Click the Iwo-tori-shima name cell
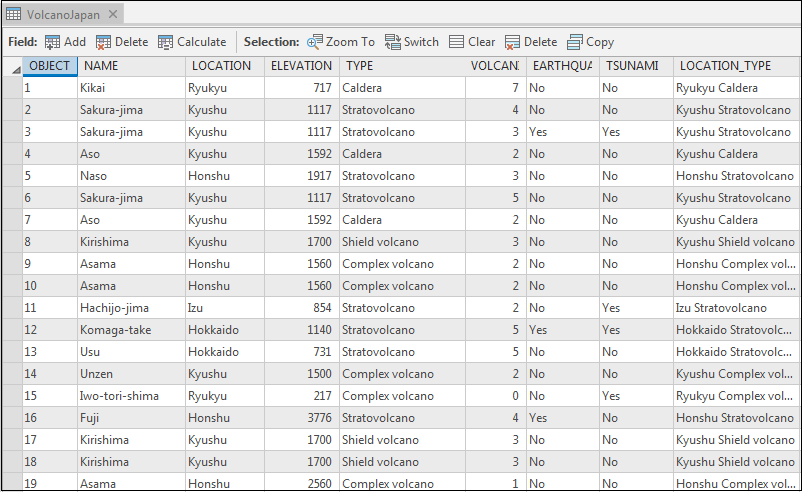This screenshot has height=492, width=802. coord(131,396)
